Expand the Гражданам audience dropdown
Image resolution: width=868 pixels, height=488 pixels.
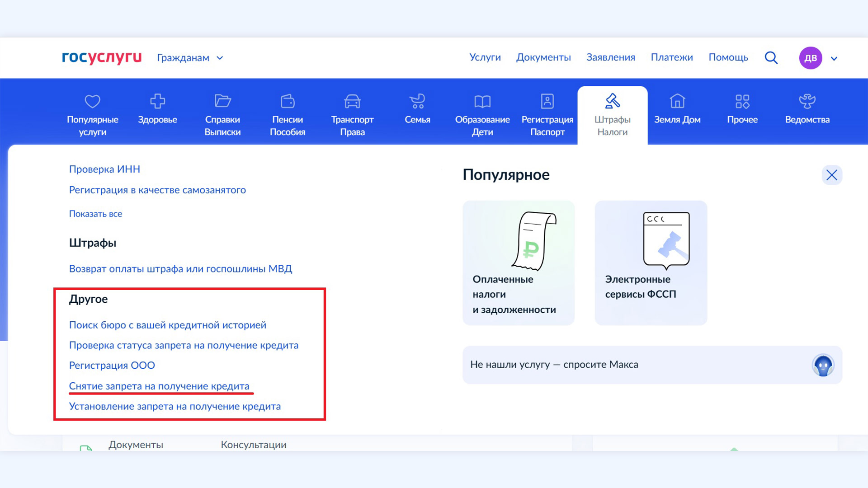pyautogui.click(x=190, y=58)
